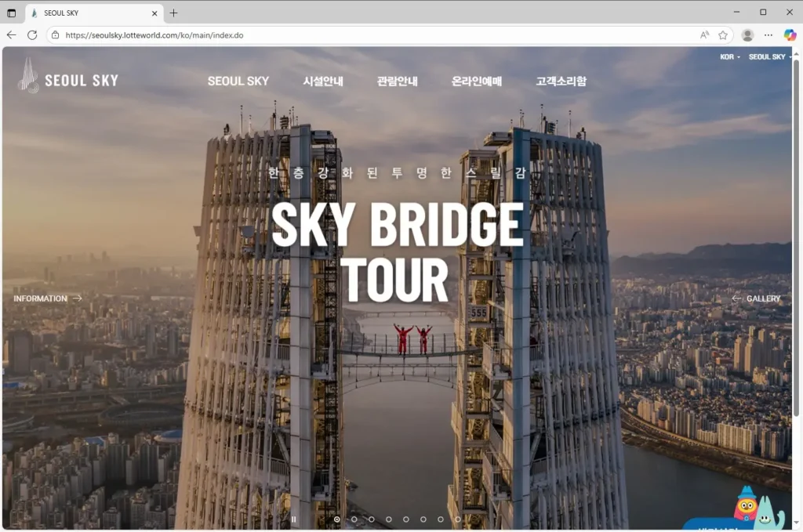Refresh the current page
Image resolution: width=803 pixels, height=532 pixels.
[32, 35]
